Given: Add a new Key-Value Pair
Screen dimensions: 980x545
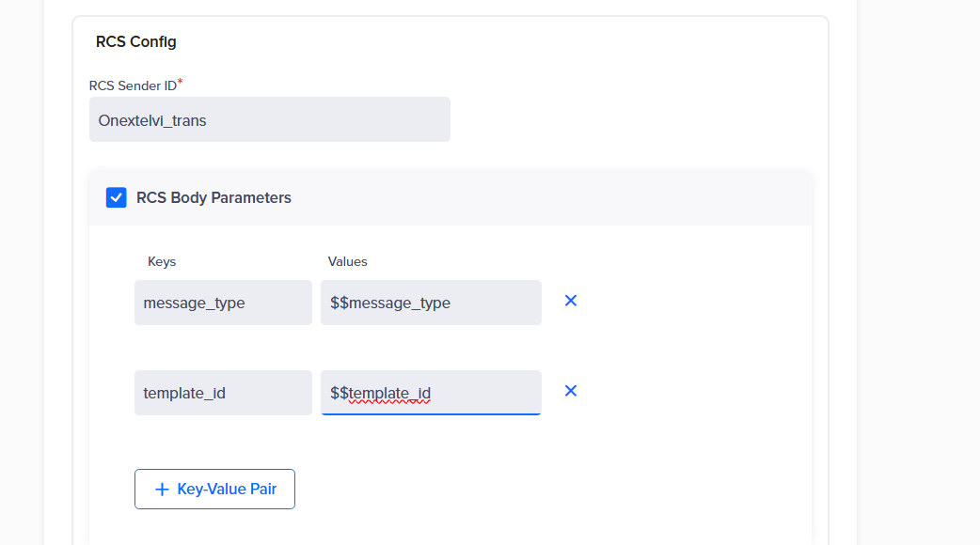Looking at the screenshot, I should pos(214,489).
